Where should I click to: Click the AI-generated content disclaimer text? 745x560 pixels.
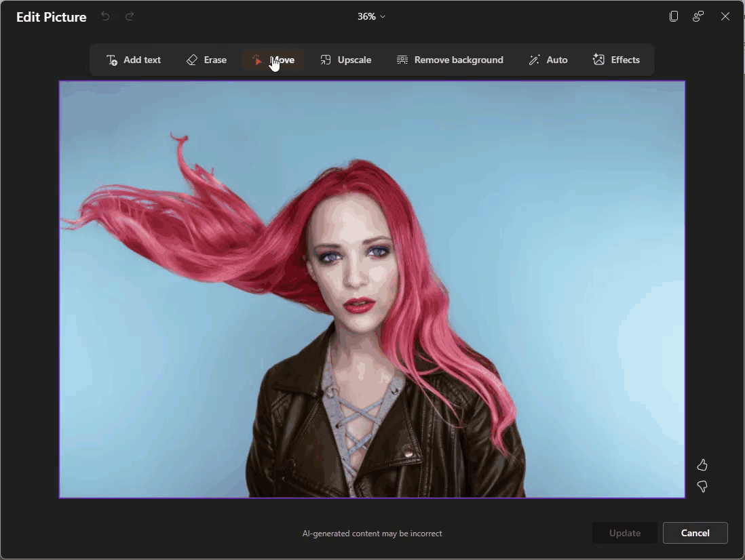[372, 534]
